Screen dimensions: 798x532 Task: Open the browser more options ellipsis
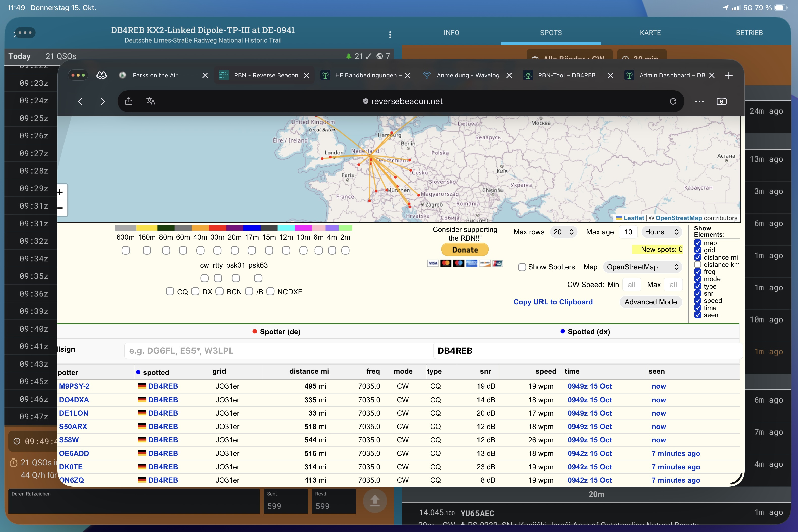pyautogui.click(x=699, y=101)
